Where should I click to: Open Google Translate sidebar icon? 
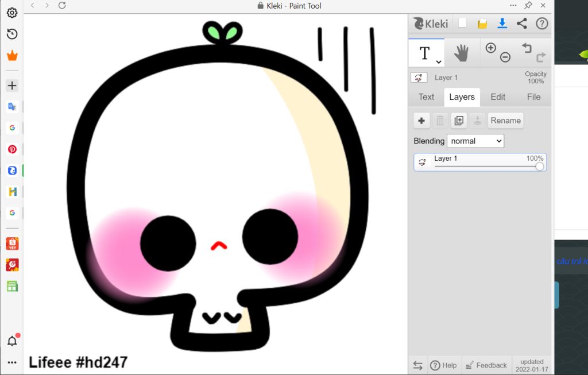coord(12,106)
